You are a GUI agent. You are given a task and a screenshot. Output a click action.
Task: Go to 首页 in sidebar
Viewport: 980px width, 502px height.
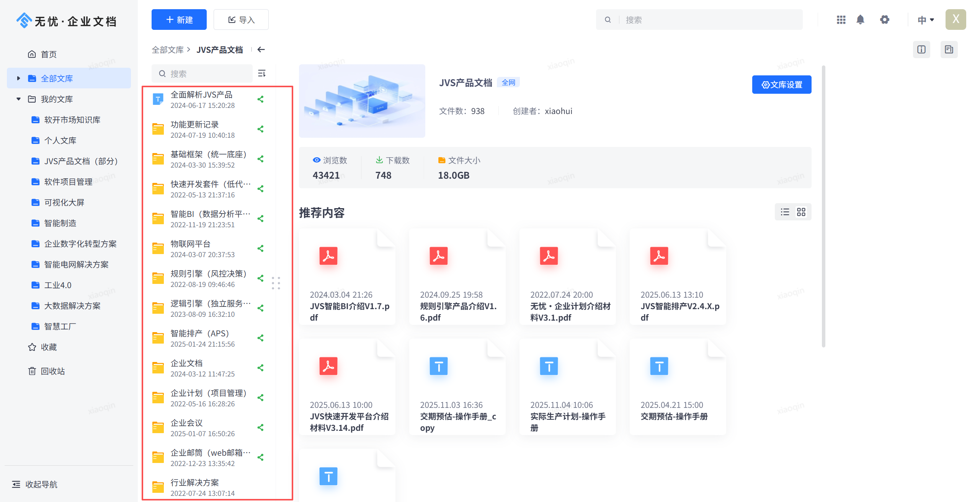[49, 54]
